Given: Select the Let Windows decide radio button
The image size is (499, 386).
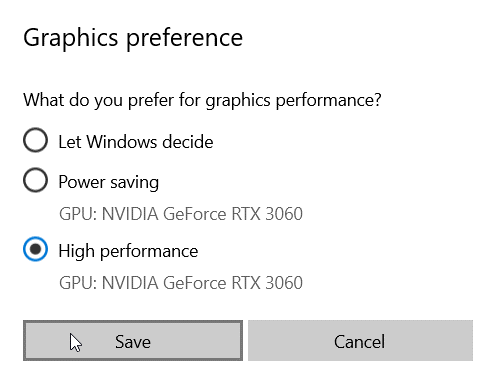Looking at the screenshot, I should 35,140.
